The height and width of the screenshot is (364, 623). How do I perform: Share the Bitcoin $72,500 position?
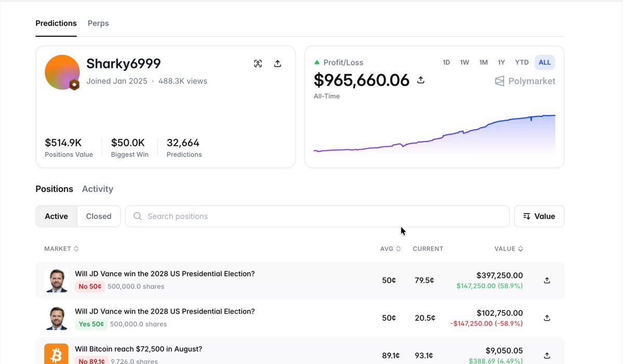(x=547, y=356)
